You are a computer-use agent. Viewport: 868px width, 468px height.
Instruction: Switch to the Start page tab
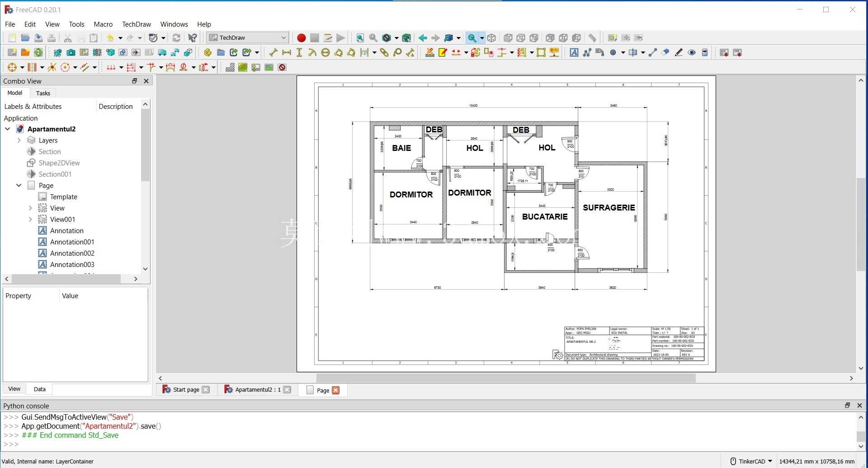tap(186, 390)
